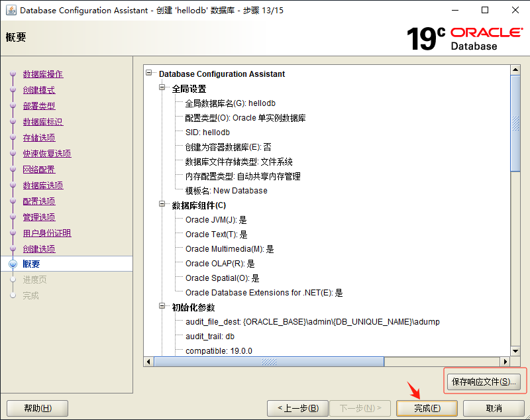Select 内存配置类型: 自动共享内存管理 row
The height and width of the screenshot is (420, 530).
(x=242, y=176)
